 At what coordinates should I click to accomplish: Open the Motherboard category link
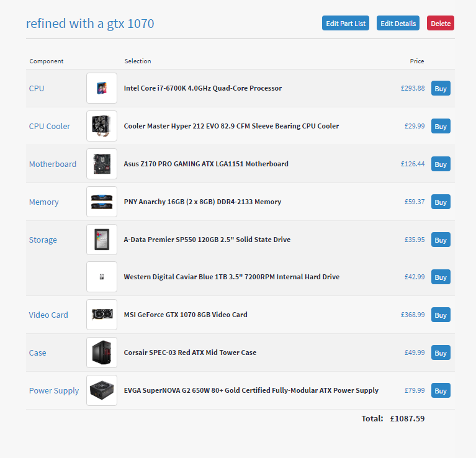[53, 164]
